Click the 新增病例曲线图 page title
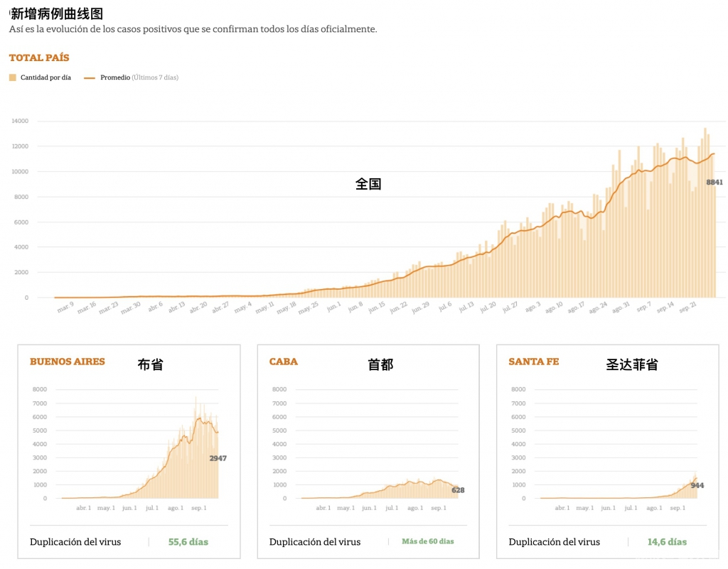Image resolution: width=728 pixels, height=569 pixels. click(x=55, y=13)
